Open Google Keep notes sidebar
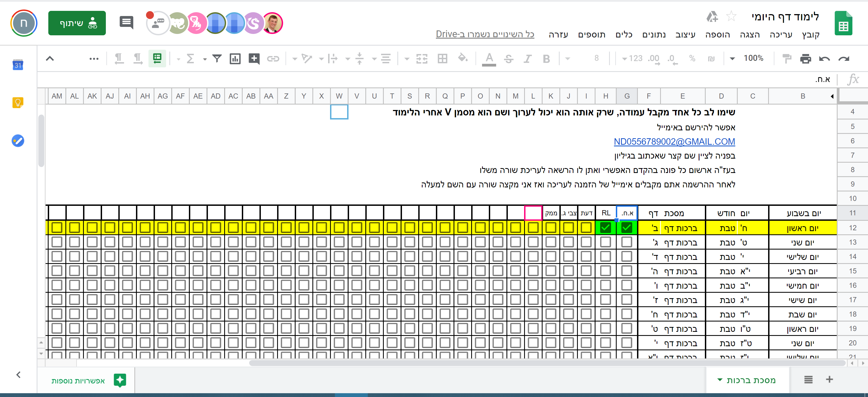The image size is (868, 397). pyautogui.click(x=18, y=102)
